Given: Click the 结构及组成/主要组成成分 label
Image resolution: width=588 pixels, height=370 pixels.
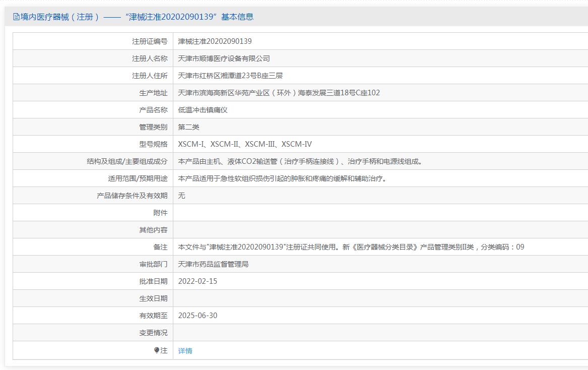Looking at the screenshot, I should coord(127,161).
